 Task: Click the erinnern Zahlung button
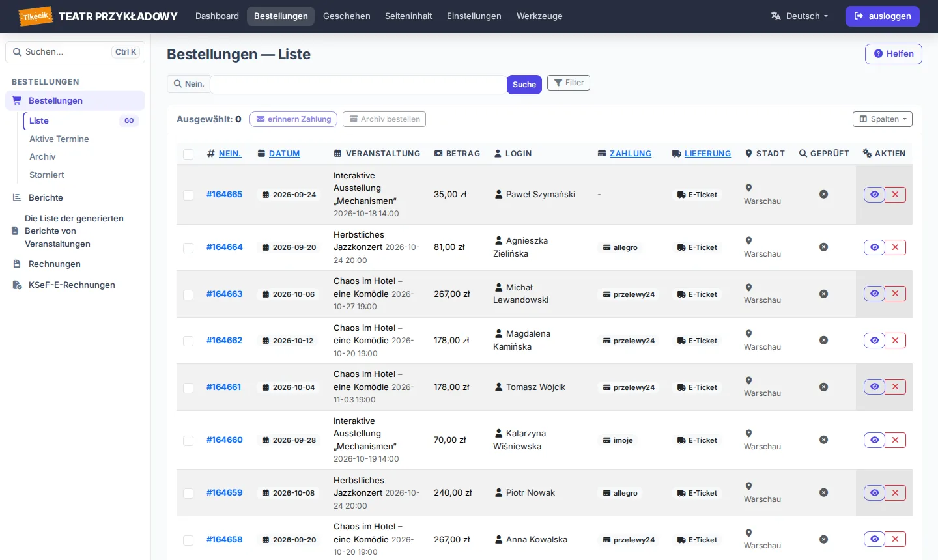pyautogui.click(x=294, y=119)
